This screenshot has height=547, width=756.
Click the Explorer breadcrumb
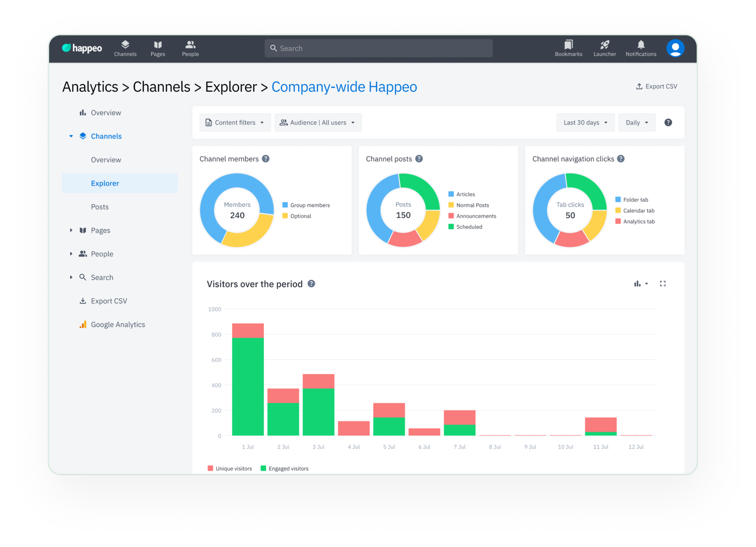pyautogui.click(x=231, y=87)
